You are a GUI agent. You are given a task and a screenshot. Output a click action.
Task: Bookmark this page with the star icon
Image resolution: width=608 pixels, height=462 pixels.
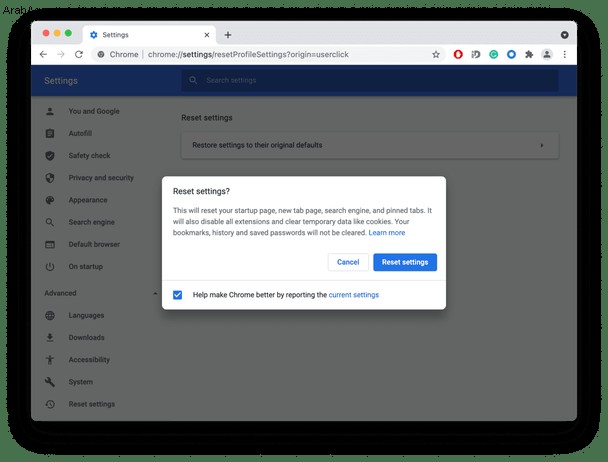click(x=436, y=55)
